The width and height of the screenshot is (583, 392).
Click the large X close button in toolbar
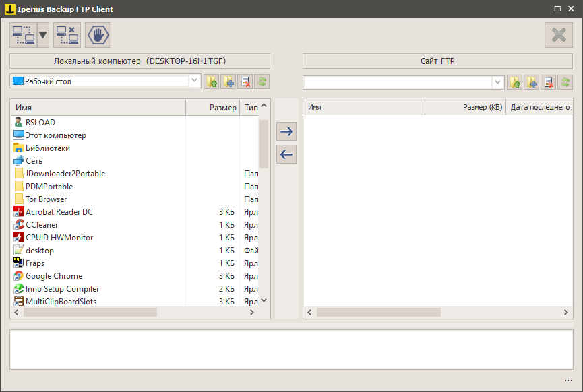[559, 35]
